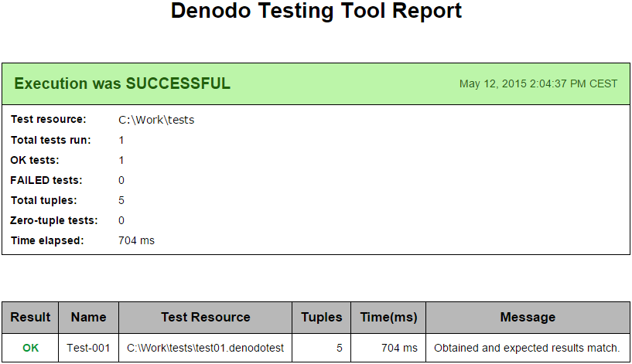Click the 'OK tests:' label
Viewport: 632px width, 364px height.
coord(35,160)
